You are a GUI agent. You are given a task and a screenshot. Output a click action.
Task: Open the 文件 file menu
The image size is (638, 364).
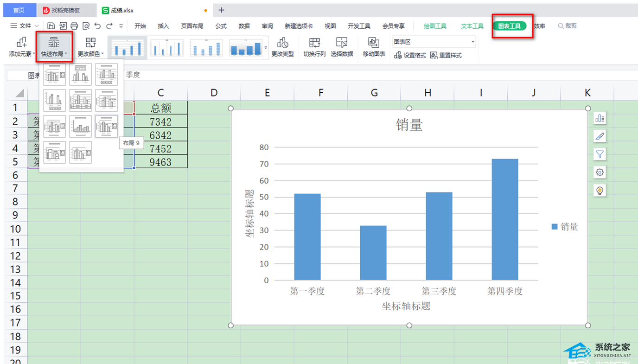click(x=24, y=26)
